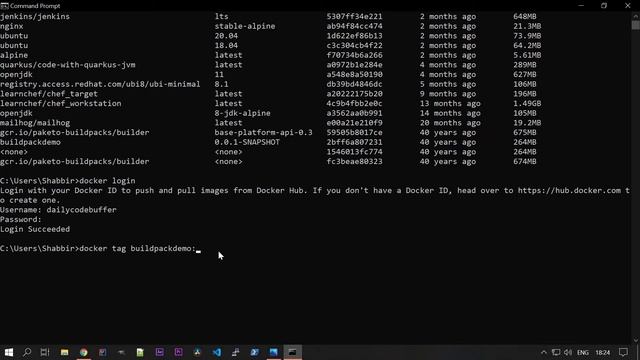Viewport: 640px width, 360px height.
Task: Open the blue window app left of Command Prompt
Action: [273, 352]
